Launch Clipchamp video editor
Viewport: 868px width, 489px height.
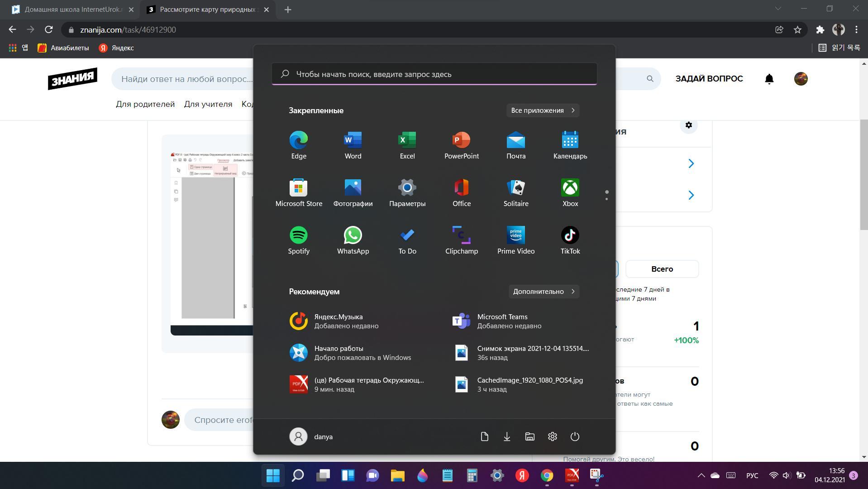click(462, 240)
